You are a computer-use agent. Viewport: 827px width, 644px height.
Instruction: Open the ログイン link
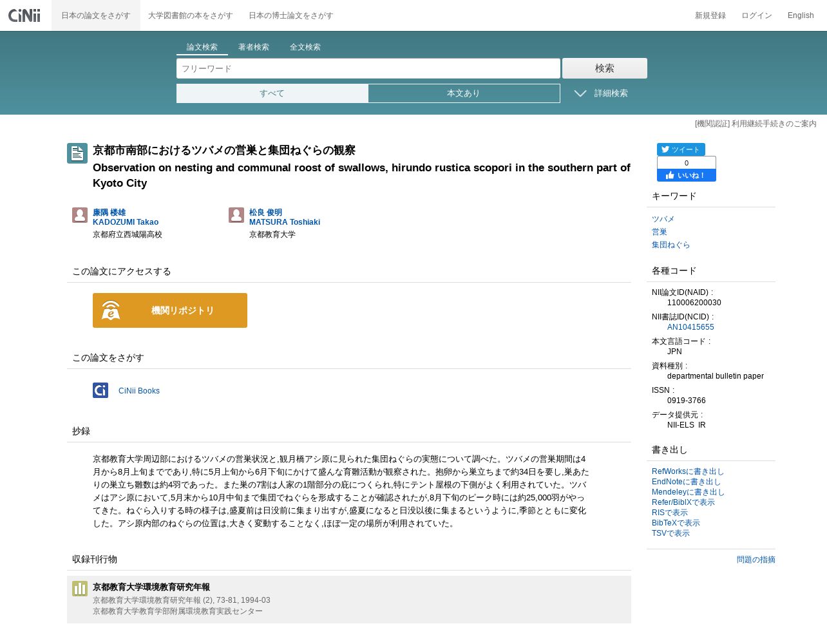click(x=757, y=15)
